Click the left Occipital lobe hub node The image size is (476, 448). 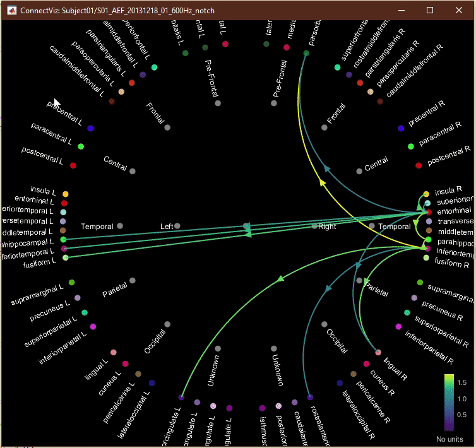pyautogui.click(x=167, y=324)
